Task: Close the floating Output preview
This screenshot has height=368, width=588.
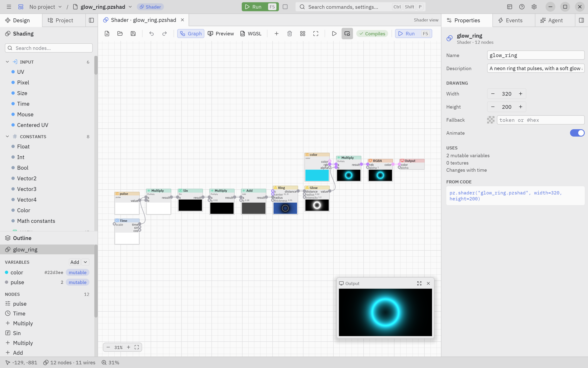Action: 428,283
